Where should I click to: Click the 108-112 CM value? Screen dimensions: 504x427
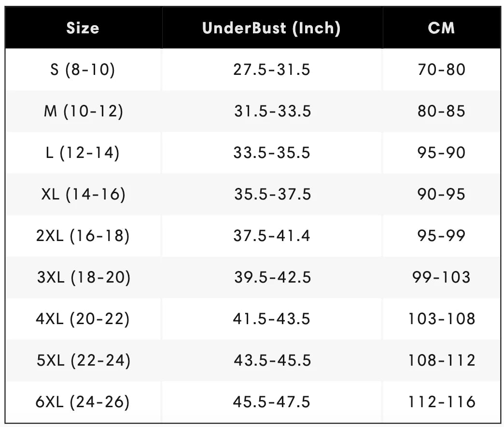pos(442,360)
